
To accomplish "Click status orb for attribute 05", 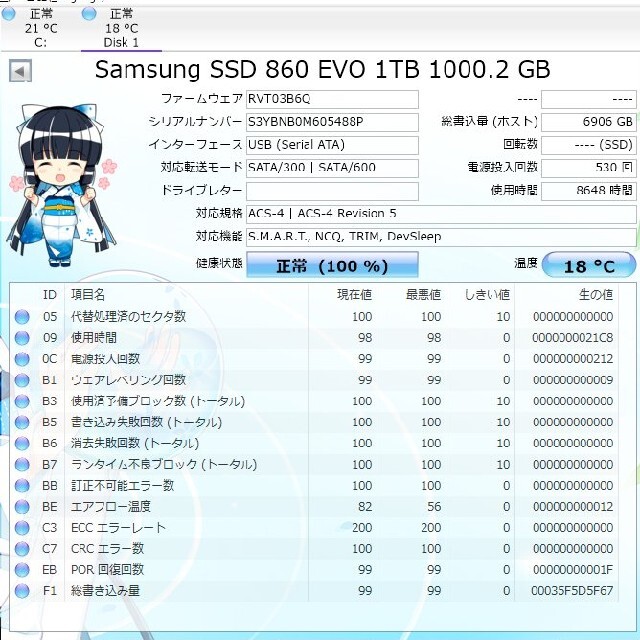I will [x=22, y=317].
